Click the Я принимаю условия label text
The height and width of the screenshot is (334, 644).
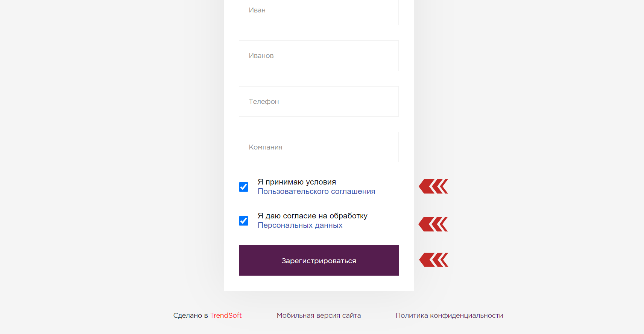pyautogui.click(x=297, y=182)
